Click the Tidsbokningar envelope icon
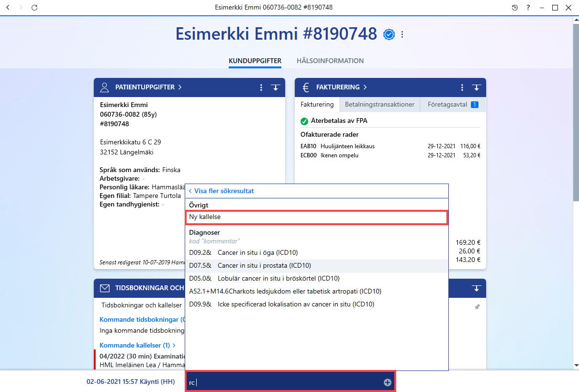 [104, 288]
